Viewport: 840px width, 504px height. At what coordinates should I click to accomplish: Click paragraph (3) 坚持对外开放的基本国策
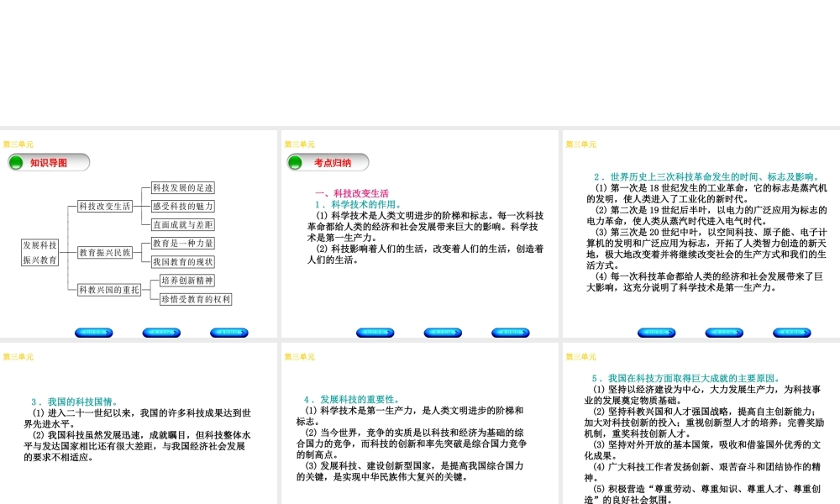[702, 450]
